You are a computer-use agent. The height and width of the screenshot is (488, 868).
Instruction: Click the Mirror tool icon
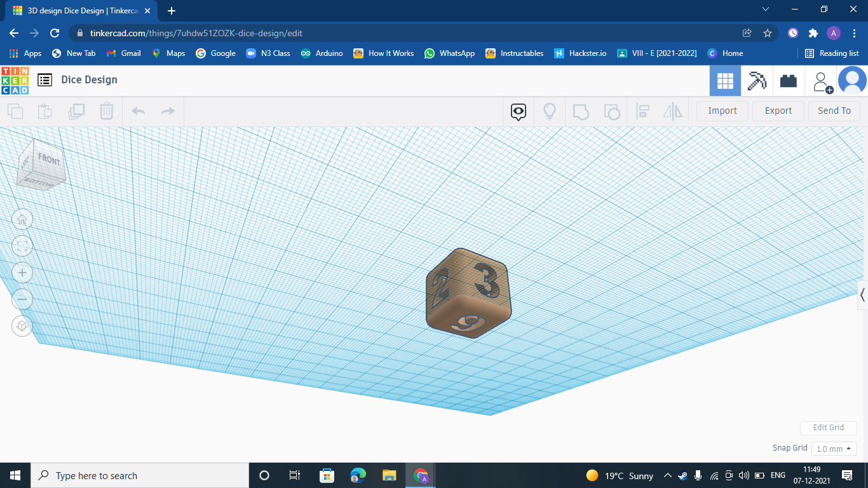672,112
